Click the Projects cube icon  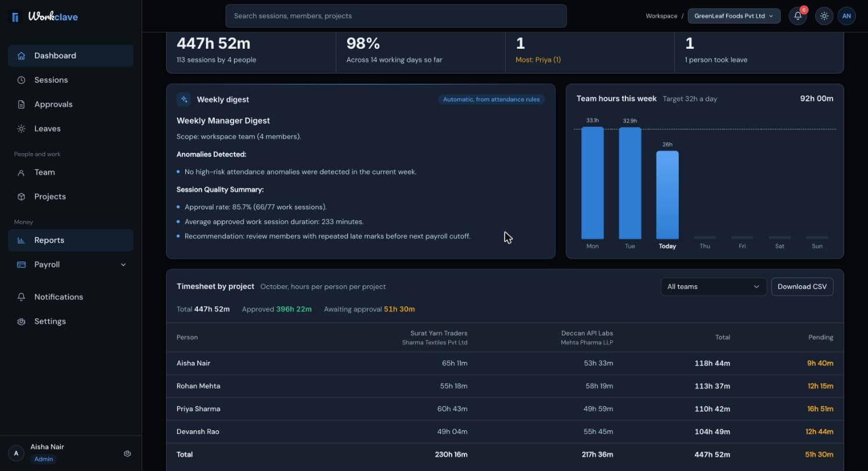[x=21, y=197]
